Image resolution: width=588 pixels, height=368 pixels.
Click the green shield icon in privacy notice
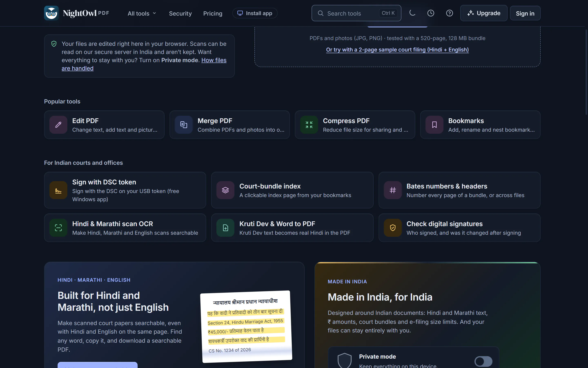coord(54,44)
